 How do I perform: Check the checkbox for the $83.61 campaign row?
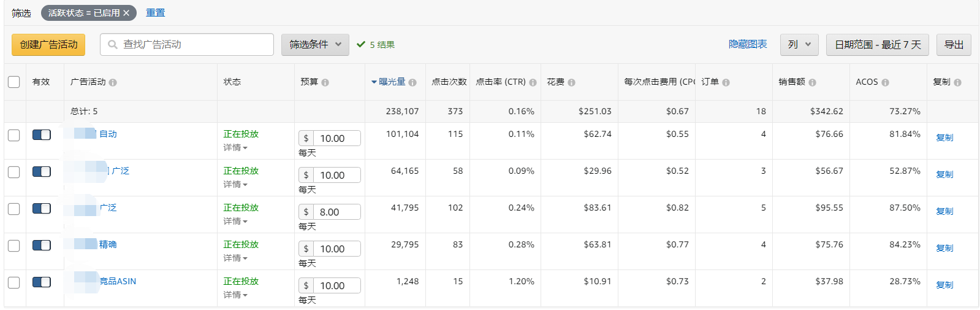(x=14, y=209)
